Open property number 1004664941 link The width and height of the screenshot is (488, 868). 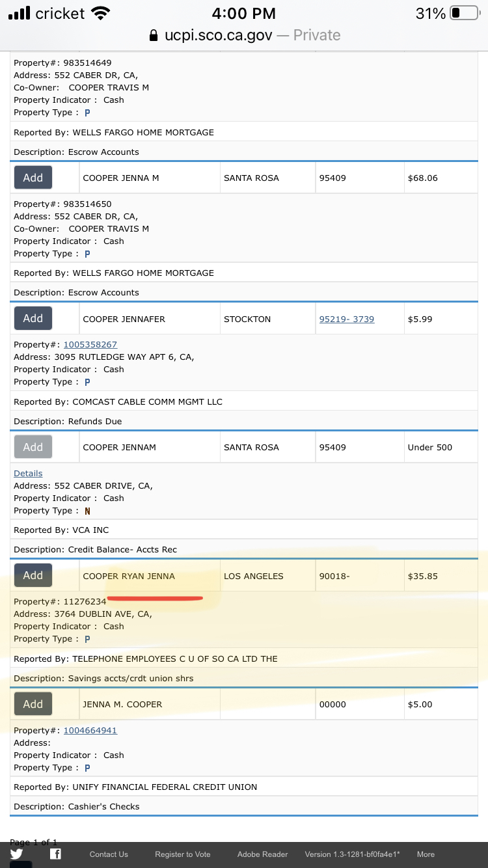[x=90, y=730]
